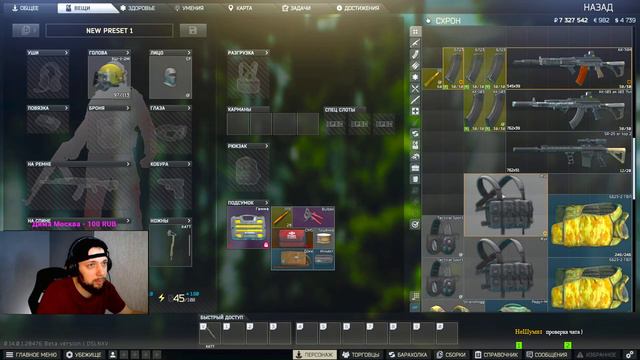Filter stash by weapons rifle icon
This screenshot has width=640, height=360.
(415, 43)
